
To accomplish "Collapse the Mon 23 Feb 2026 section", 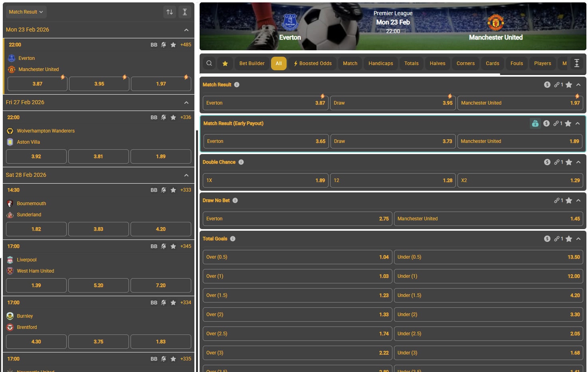I will pos(186,30).
